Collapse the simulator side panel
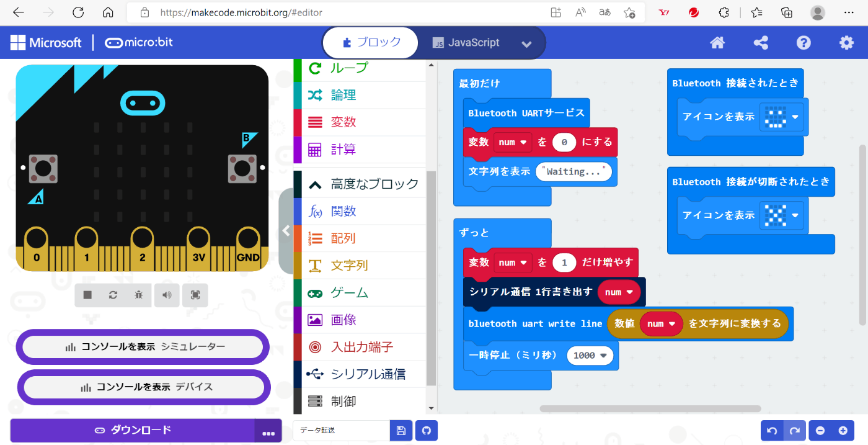The image size is (868, 445). coord(286,231)
